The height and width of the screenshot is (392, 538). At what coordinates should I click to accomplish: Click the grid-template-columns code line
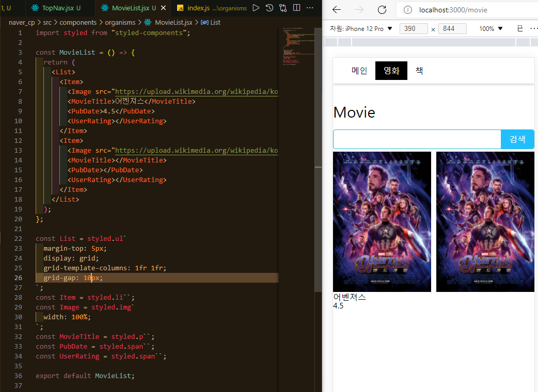(x=105, y=268)
